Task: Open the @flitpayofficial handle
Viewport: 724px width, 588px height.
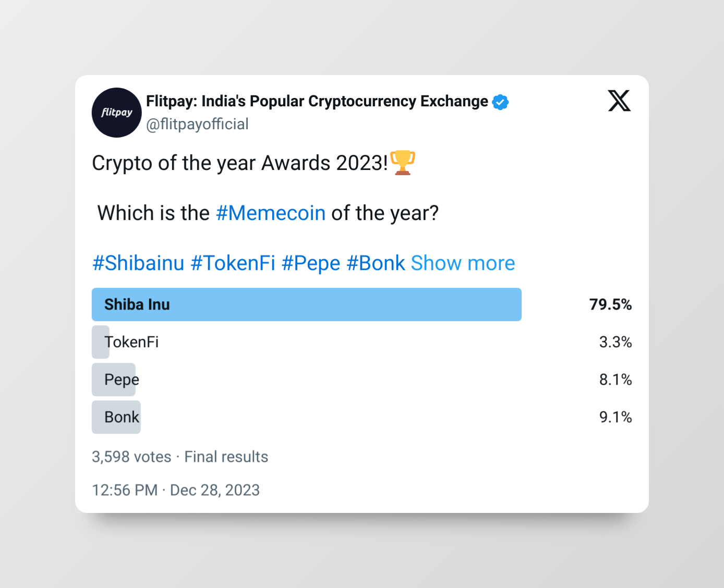Action: click(x=197, y=124)
